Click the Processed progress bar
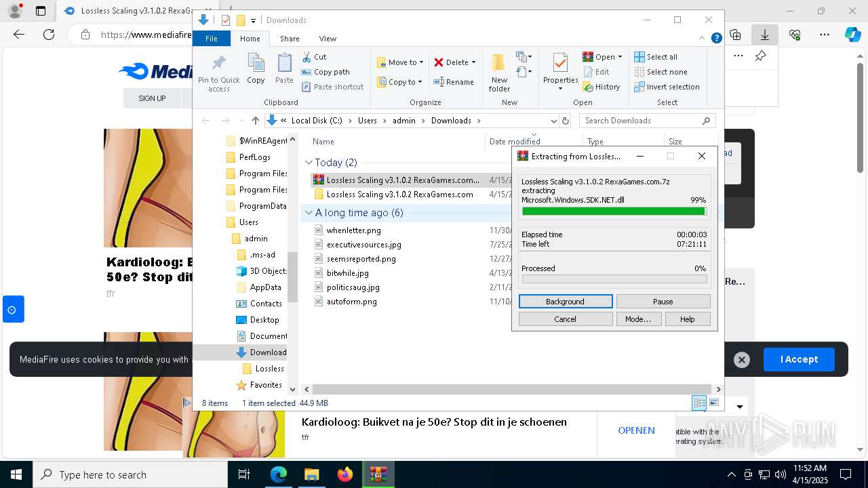 pyautogui.click(x=614, y=279)
